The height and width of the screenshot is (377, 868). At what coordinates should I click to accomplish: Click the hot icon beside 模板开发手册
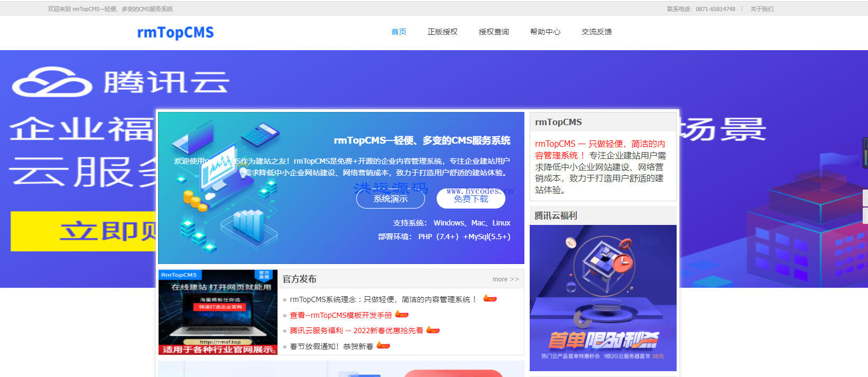coord(402,314)
